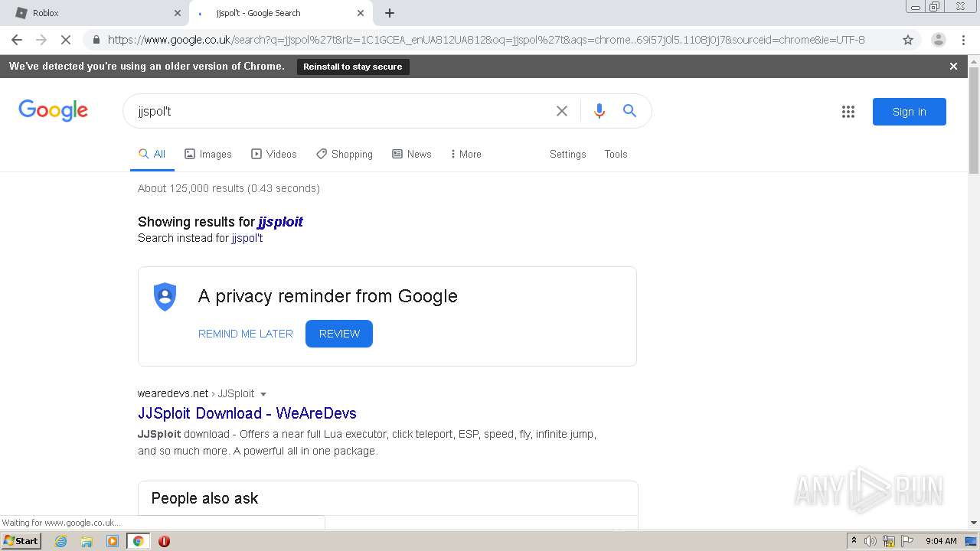View site lock information in address bar
Screen dimensions: 980x551
coord(96,40)
